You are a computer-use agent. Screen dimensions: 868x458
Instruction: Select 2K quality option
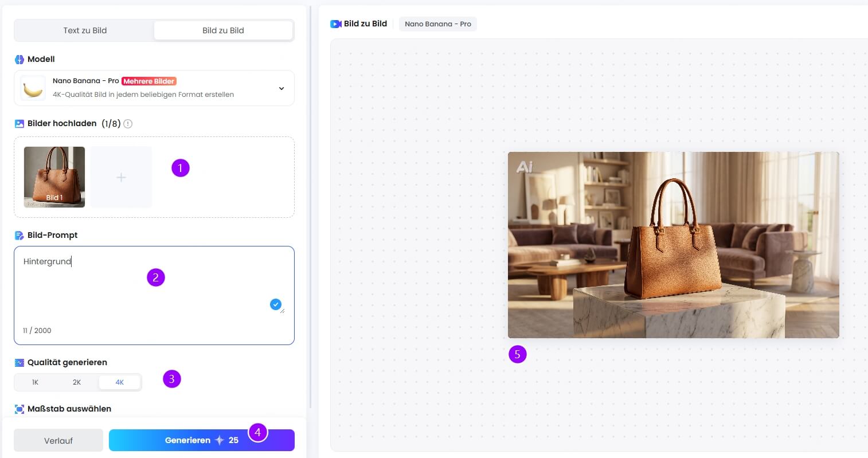[x=77, y=382]
